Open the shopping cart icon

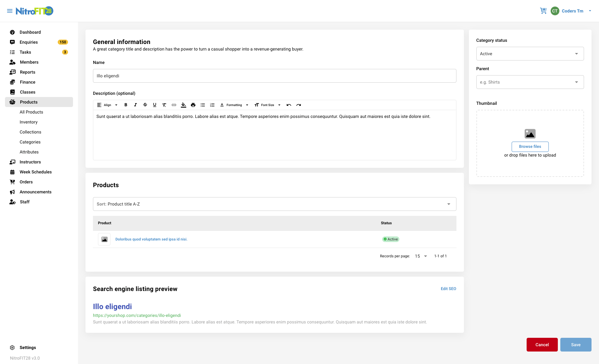click(x=543, y=11)
